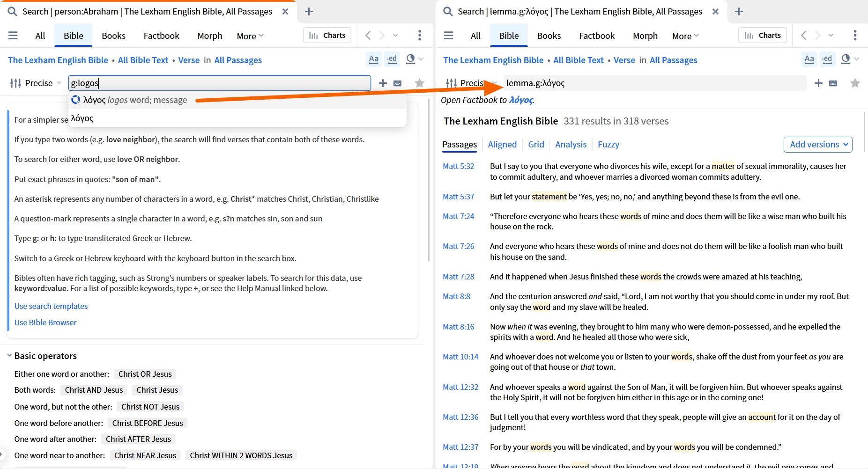Expand visual filter dropdown arrow in left panel
The image size is (868, 469).
(x=421, y=59)
